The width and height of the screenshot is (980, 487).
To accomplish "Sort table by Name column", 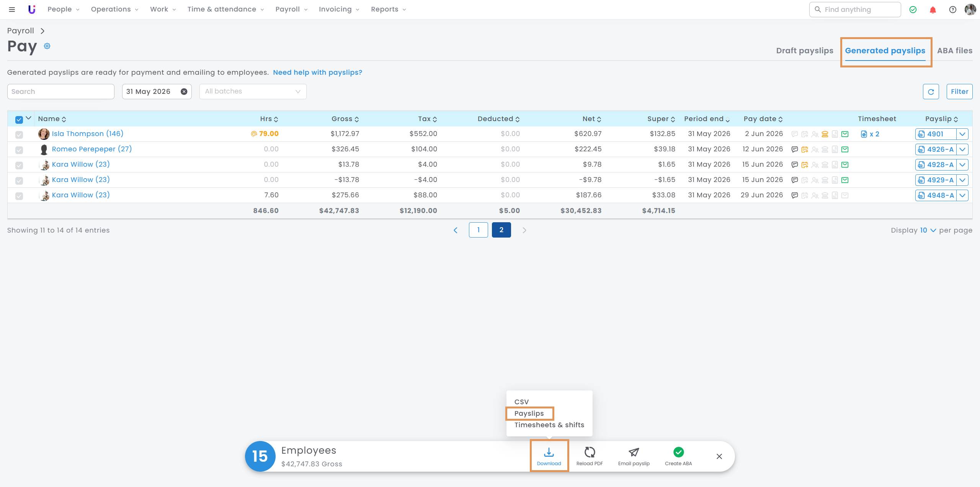I will pyautogui.click(x=52, y=119).
